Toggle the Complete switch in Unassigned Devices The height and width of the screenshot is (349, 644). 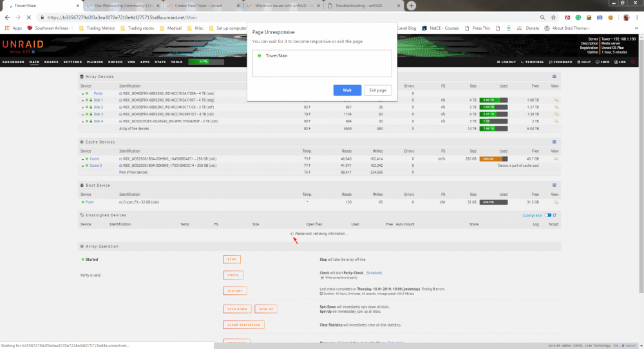tap(547, 215)
